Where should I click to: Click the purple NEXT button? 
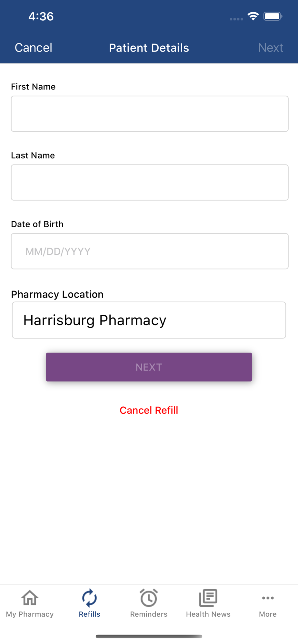click(149, 367)
